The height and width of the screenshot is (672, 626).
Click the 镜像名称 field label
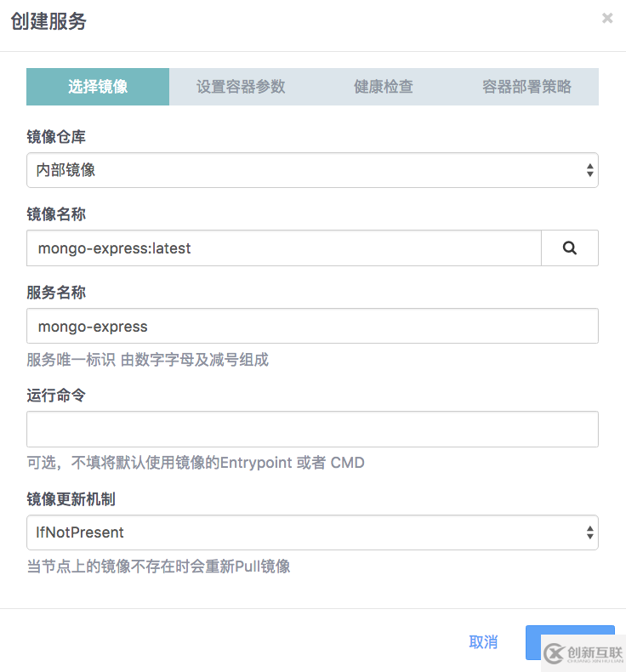click(x=56, y=215)
